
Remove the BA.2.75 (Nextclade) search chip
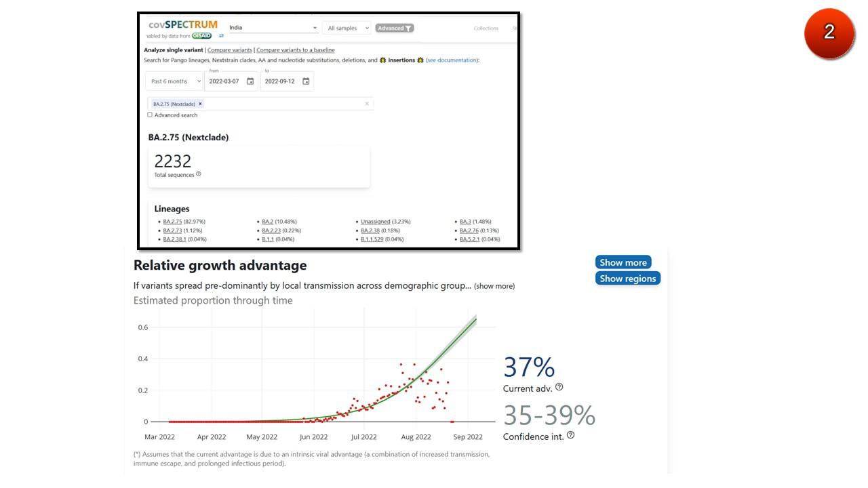(x=201, y=104)
